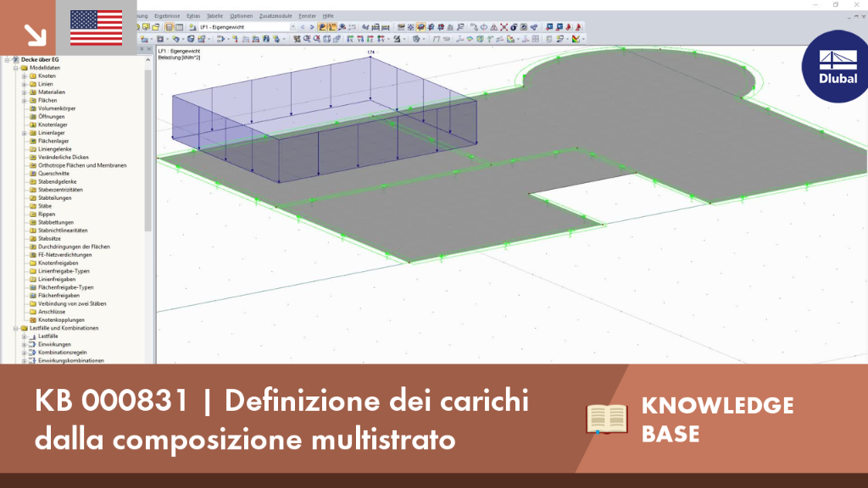The width and height of the screenshot is (868, 488).
Task: Open the Zusatzmodule menu
Action: 275,16
